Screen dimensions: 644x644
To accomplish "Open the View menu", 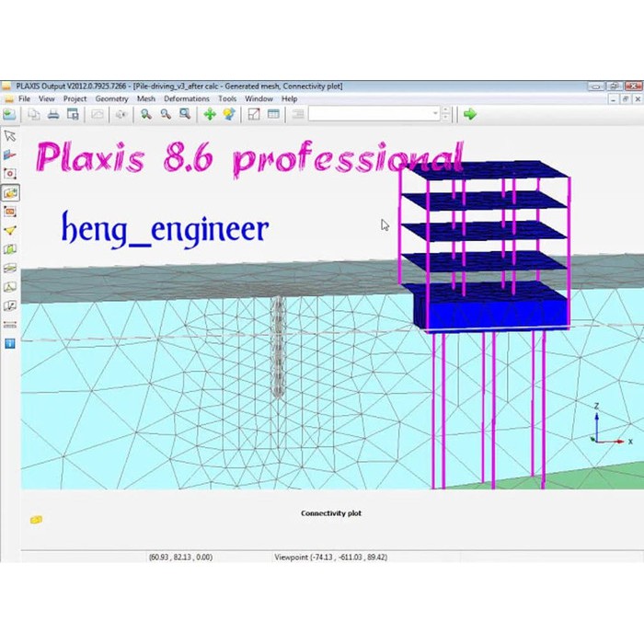I will [x=46, y=99].
